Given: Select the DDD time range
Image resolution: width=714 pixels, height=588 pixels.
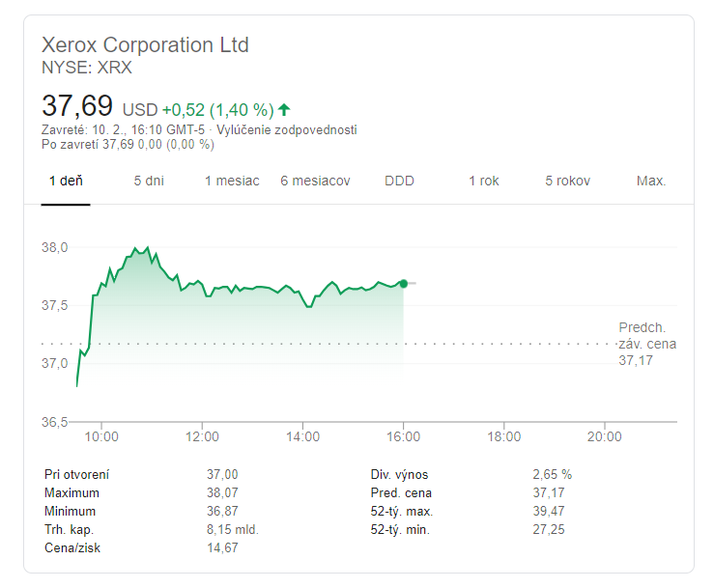Looking at the screenshot, I should (x=399, y=182).
